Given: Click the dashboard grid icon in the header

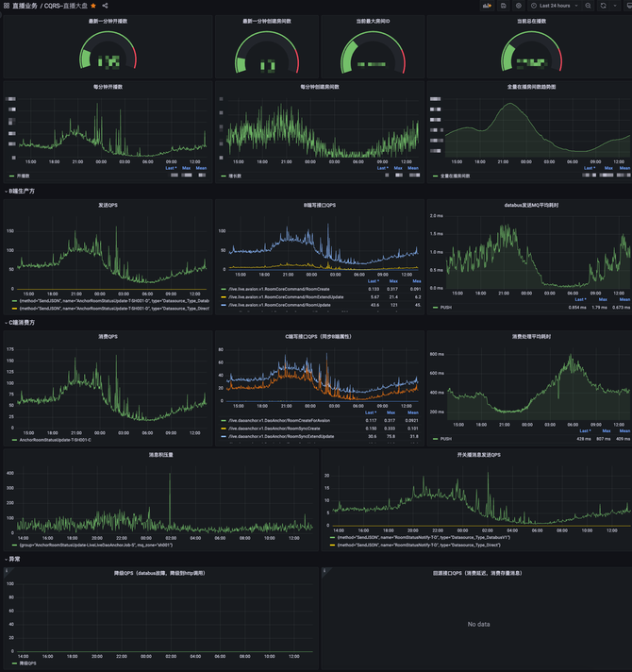Looking at the screenshot, I should click(x=6, y=6).
